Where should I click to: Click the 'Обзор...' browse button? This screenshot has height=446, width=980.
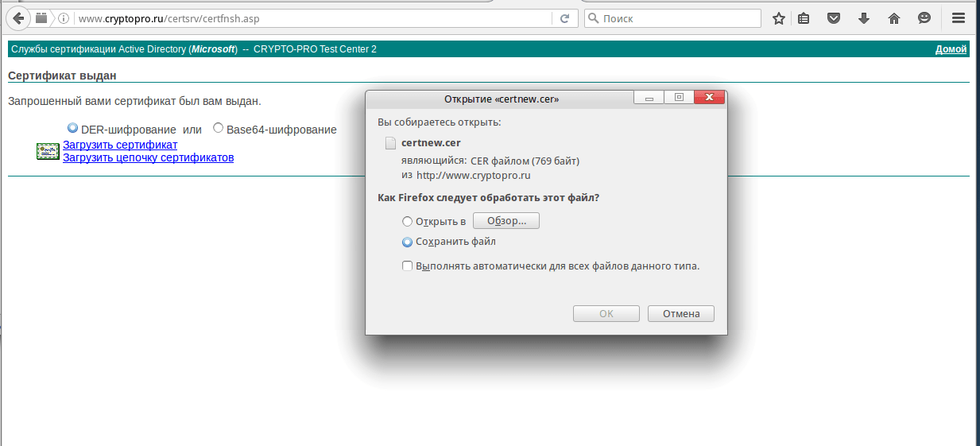[505, 221]
